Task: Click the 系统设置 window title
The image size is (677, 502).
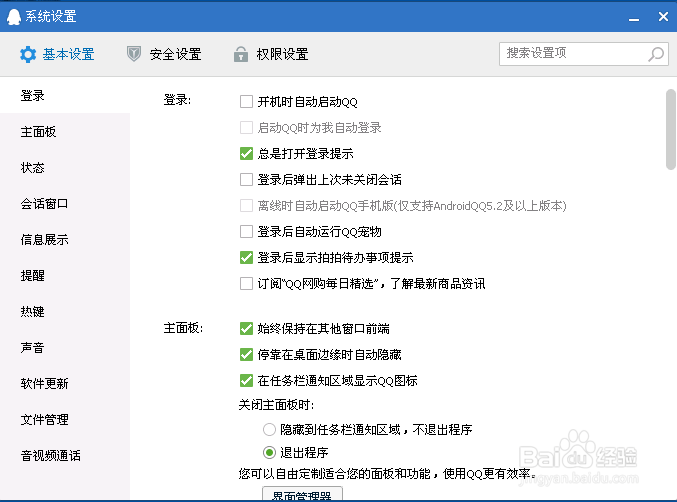Action: pyautogui.click(x=51, y=16)
